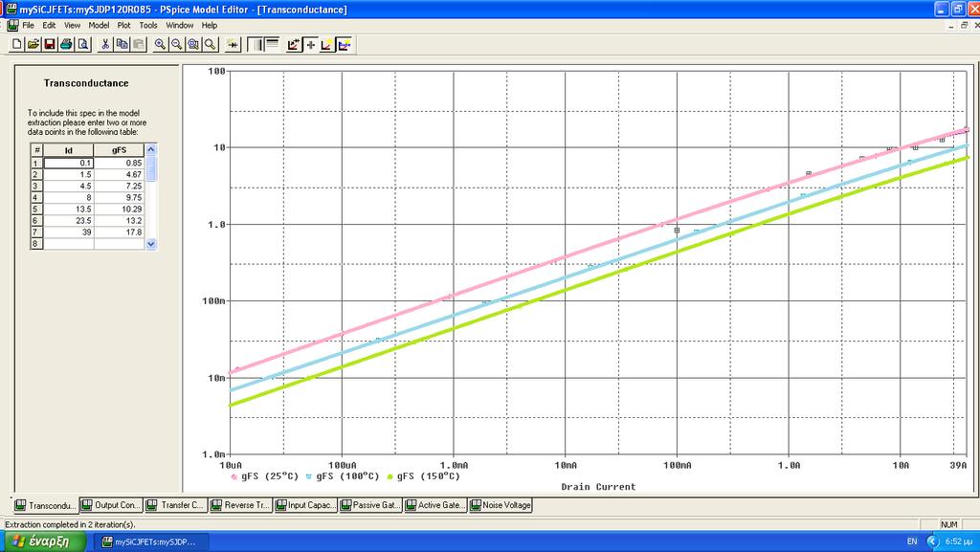Click the Zoom Area magnifier icon
Screen dimensions: 980x552
[193, 44]
